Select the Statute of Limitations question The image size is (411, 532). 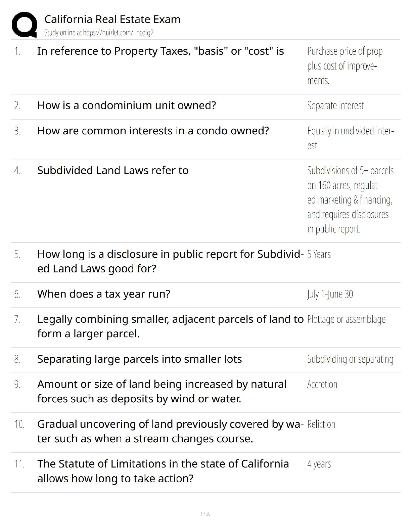pyautogui.click(x=163, y=471)
